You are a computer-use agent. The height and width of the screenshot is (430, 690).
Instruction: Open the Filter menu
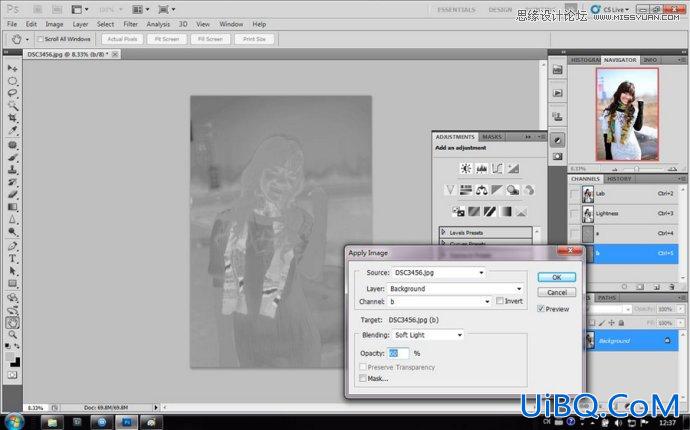130,24
